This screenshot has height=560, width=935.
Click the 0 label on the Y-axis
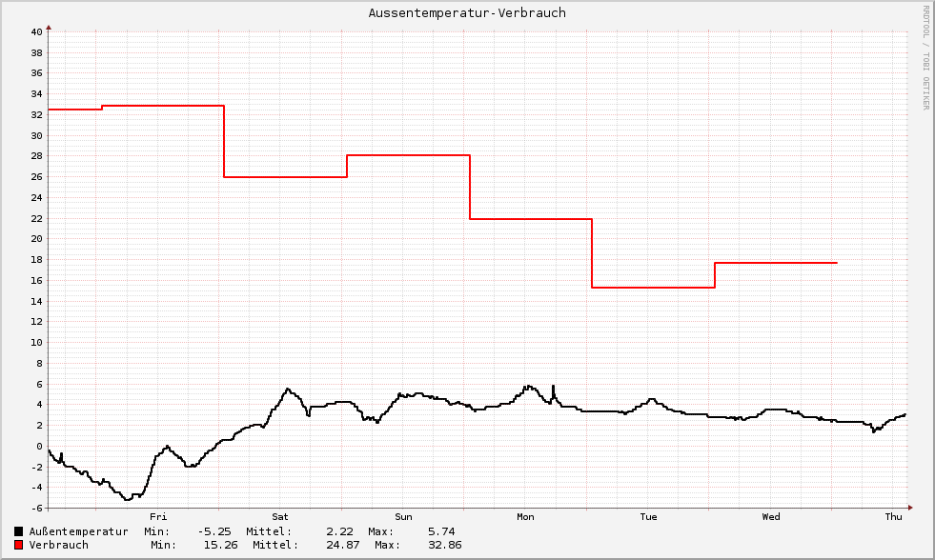[38, 446]
